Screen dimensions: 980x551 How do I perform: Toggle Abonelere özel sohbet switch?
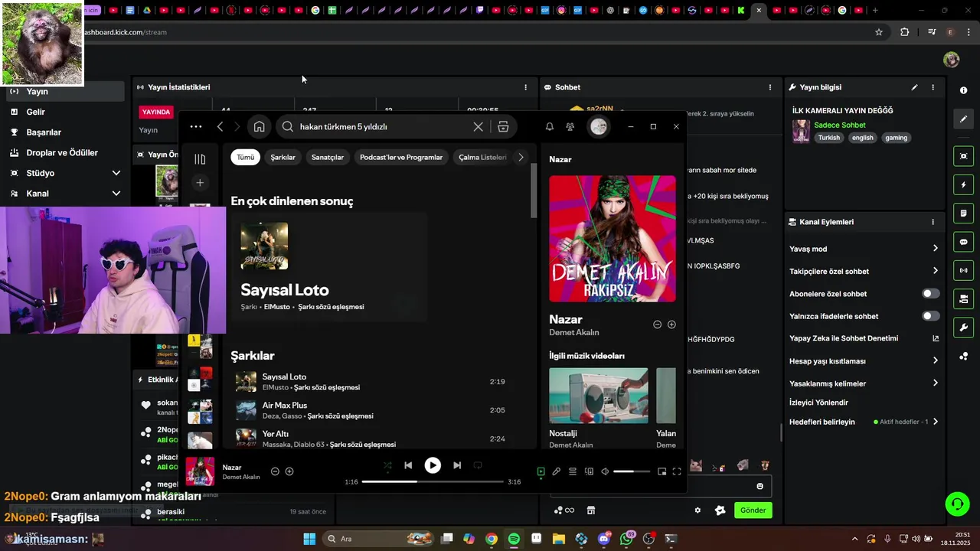930,294
